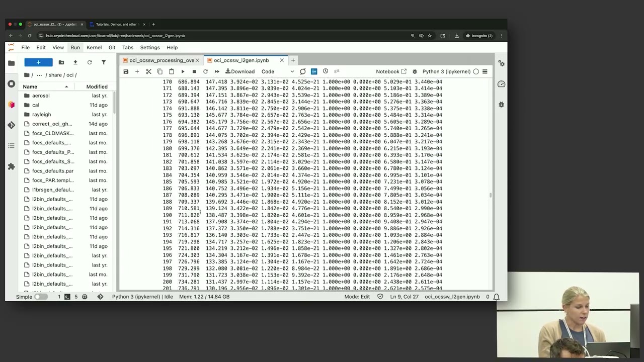Expand the breadcrumb ellipsis path
The width and height of the screenshot is (644, 362).
coord(39,75)
